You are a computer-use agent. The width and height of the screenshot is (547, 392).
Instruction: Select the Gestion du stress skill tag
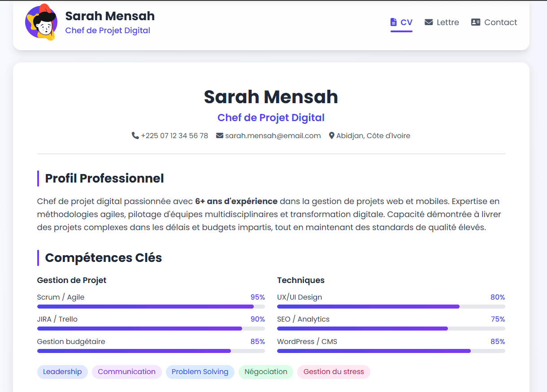334,371
